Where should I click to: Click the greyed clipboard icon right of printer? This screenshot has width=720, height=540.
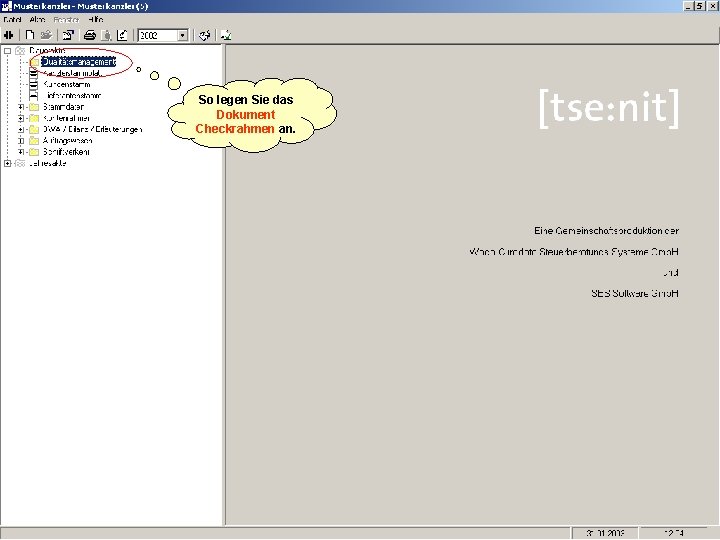[x=106, y=35]
